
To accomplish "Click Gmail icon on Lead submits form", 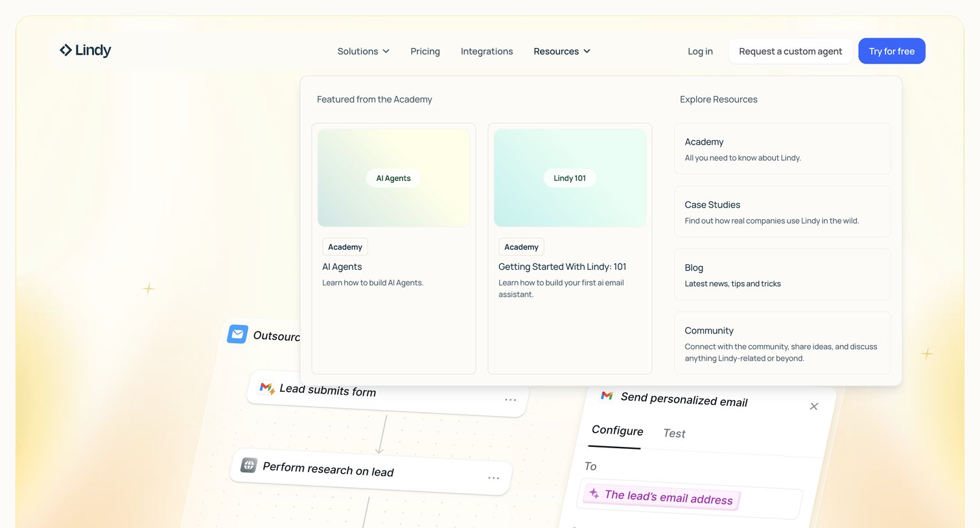I will click(x=267, y=388).
